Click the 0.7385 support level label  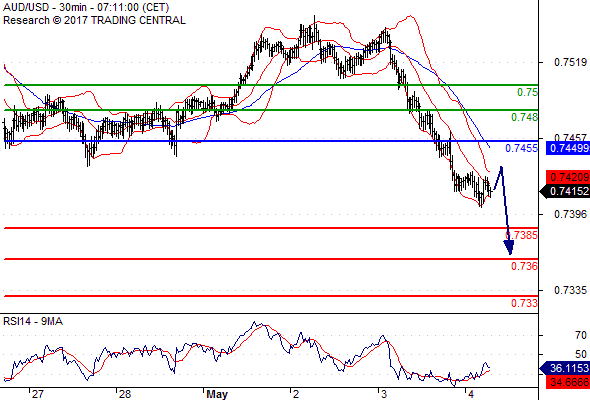click(x=522, y=235)
